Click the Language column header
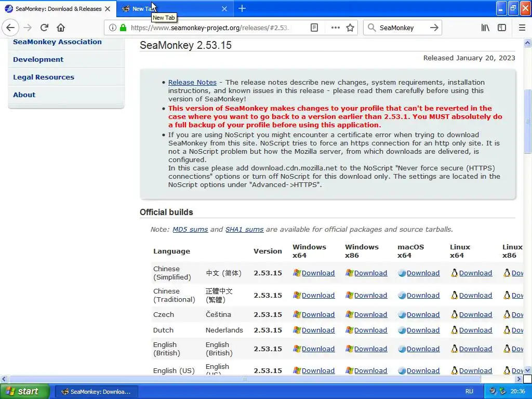The width and height of the screenshot is (532, 399). (171, 251)
